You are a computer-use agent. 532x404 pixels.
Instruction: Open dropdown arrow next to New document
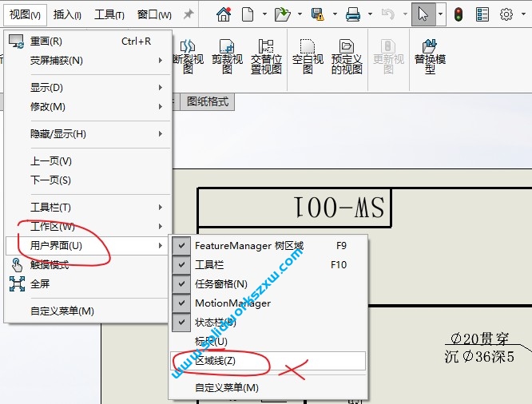pyautogui.click(x=264, y=14)
